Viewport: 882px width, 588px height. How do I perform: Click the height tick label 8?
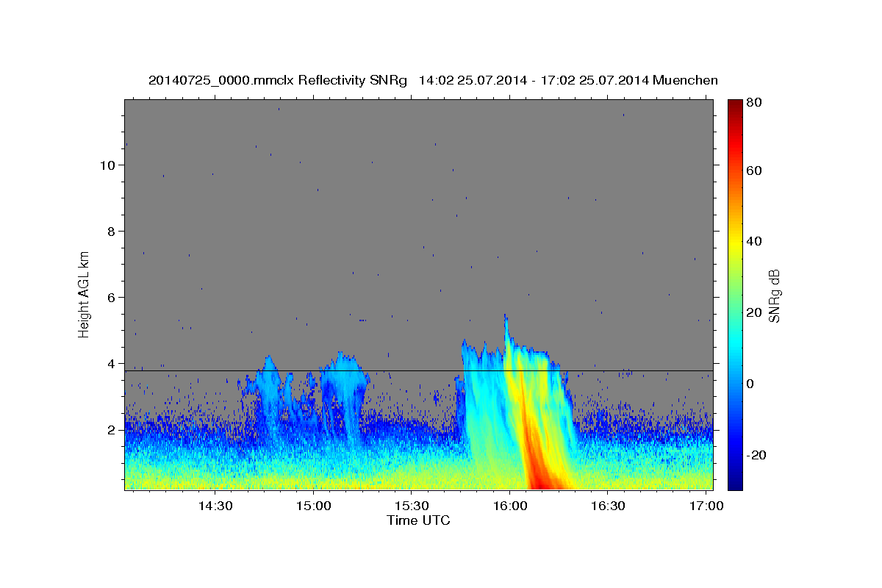[x=111, y=232]
